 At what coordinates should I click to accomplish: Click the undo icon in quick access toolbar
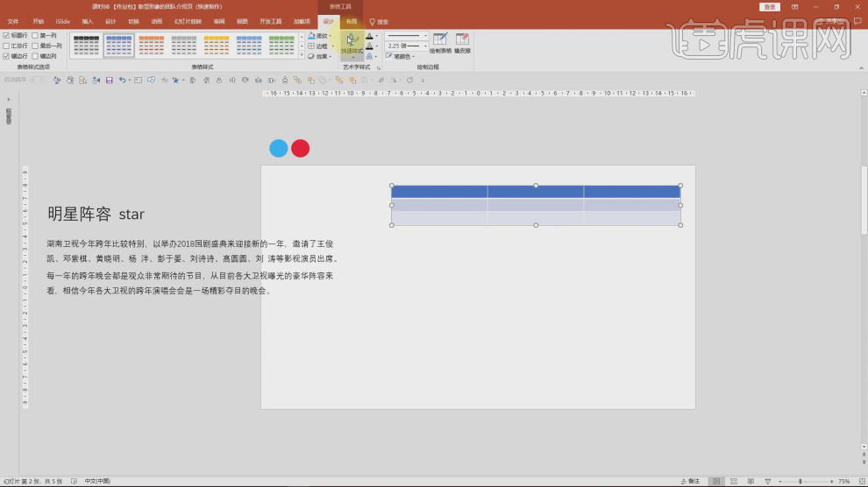click(123, 81)
